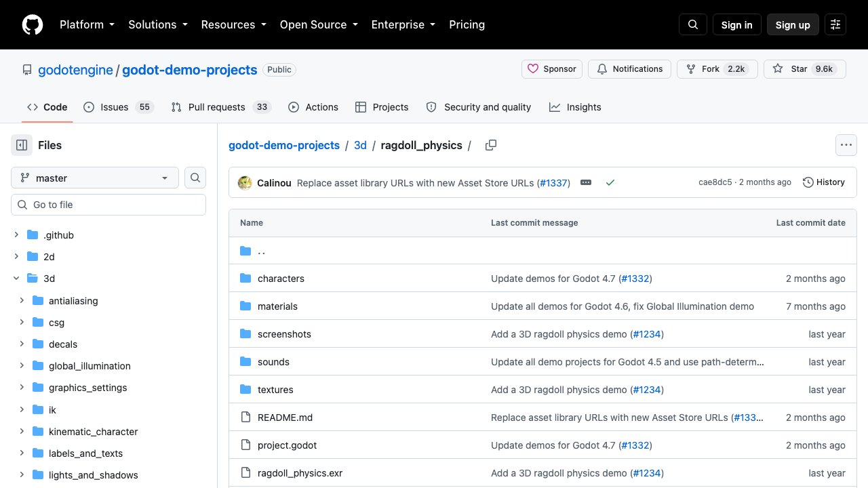
Task: Collapse the Files side panel
Action: click(22, 145)
